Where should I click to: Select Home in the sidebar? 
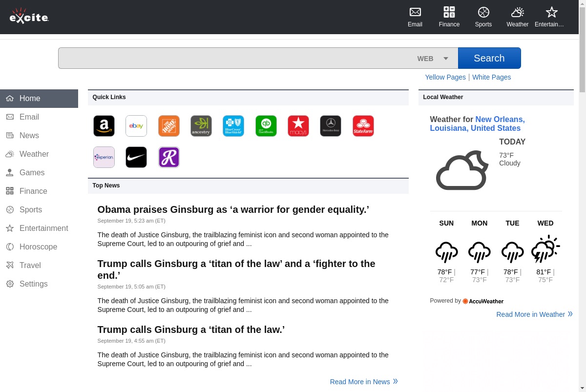point(39,98)
